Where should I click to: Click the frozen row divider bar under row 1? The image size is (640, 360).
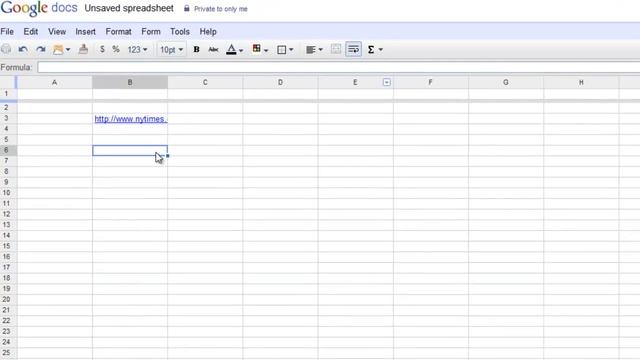coord(320,101)
